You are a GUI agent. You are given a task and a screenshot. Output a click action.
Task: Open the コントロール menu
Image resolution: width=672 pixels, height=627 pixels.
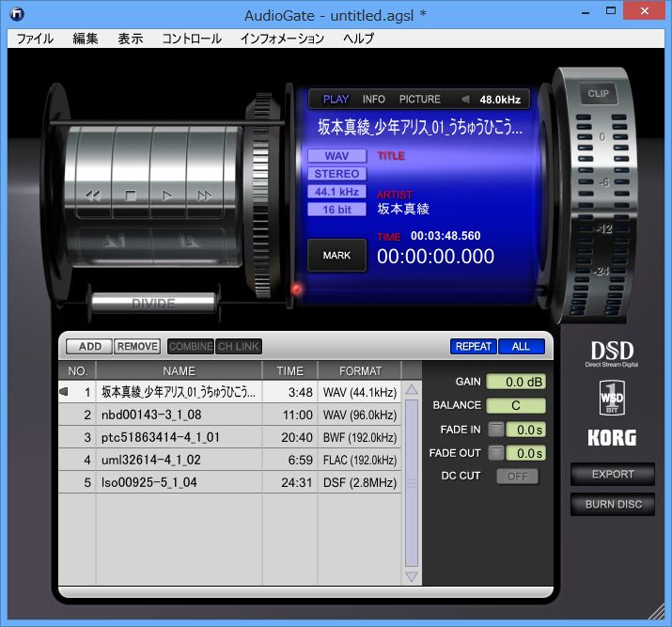tap(192, 39)
